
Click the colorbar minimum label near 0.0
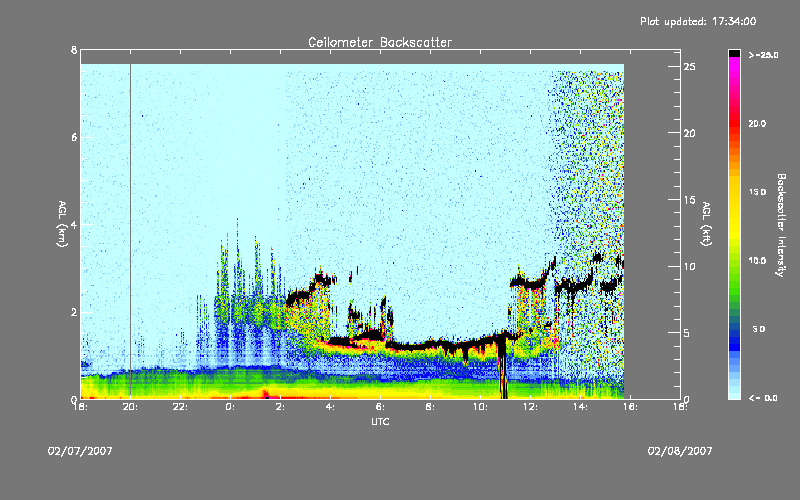click(x=763, y=397)
